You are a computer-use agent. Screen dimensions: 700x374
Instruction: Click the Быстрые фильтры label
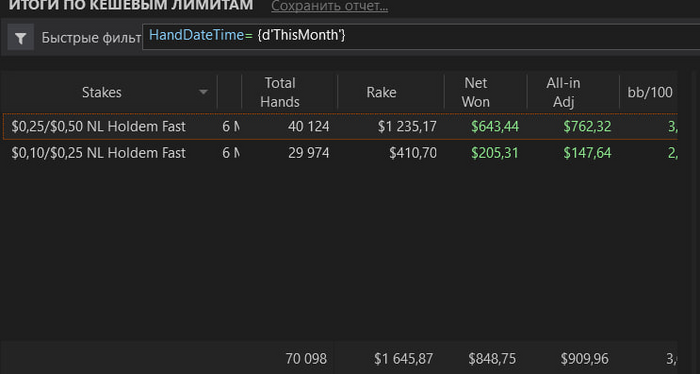tap(92, 38)
